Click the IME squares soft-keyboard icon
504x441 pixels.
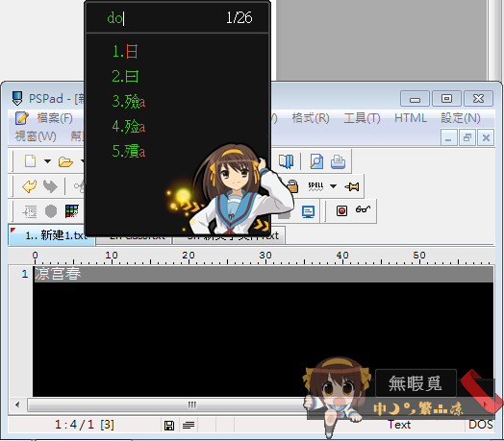point(441,410)
